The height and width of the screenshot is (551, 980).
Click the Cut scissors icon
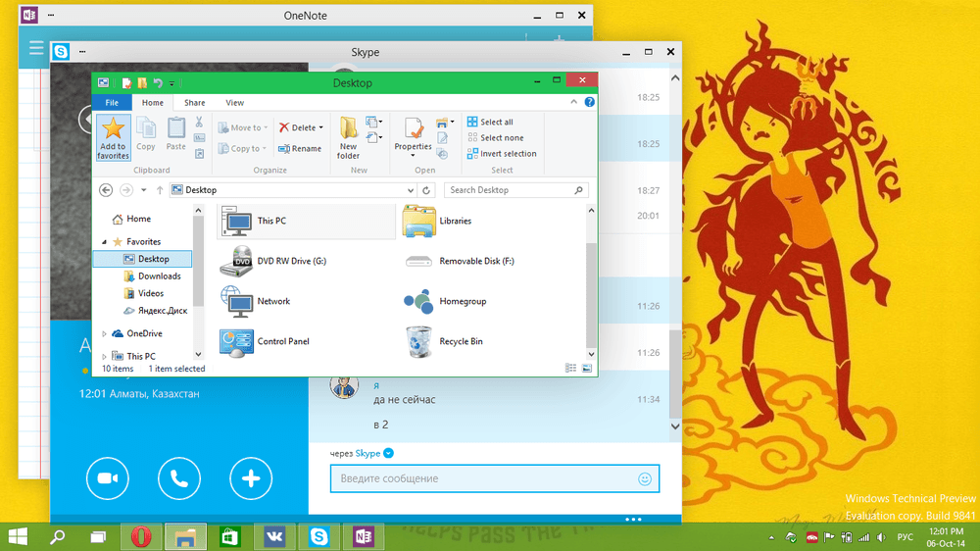coord(199,122)
